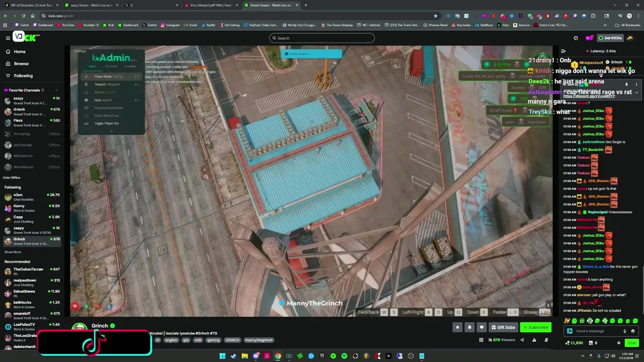644x362 pixels.
Task: Open pinned message three-dot menu
Action: pyautogui.click(x=636, y=84)
